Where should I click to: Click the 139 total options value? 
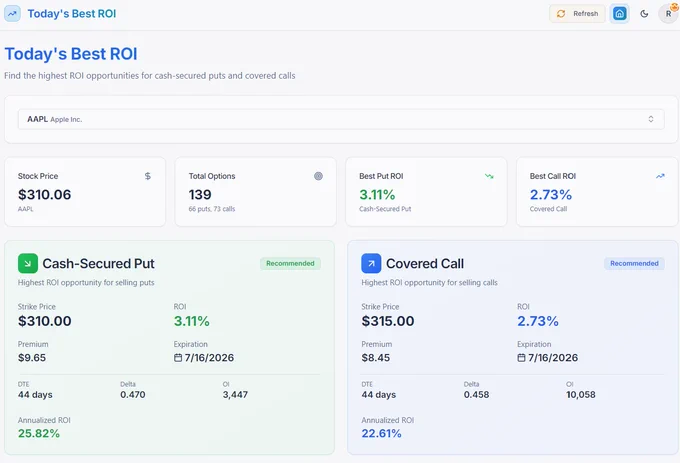[200, 195]
